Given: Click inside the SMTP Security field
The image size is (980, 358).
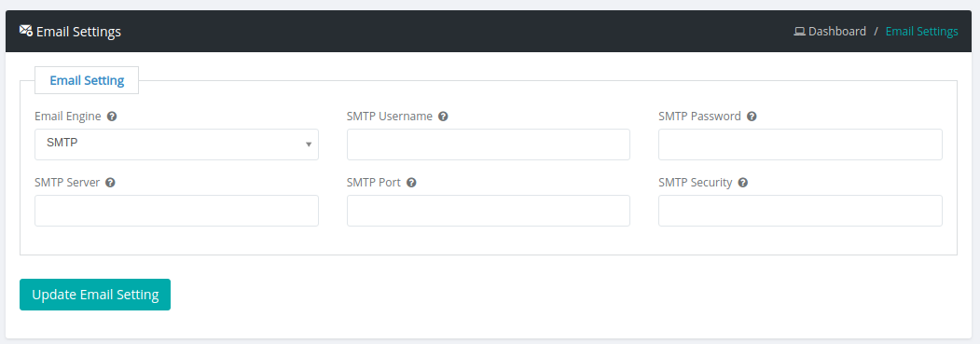Looking at the screenshot, I should [x=800, y=211].
